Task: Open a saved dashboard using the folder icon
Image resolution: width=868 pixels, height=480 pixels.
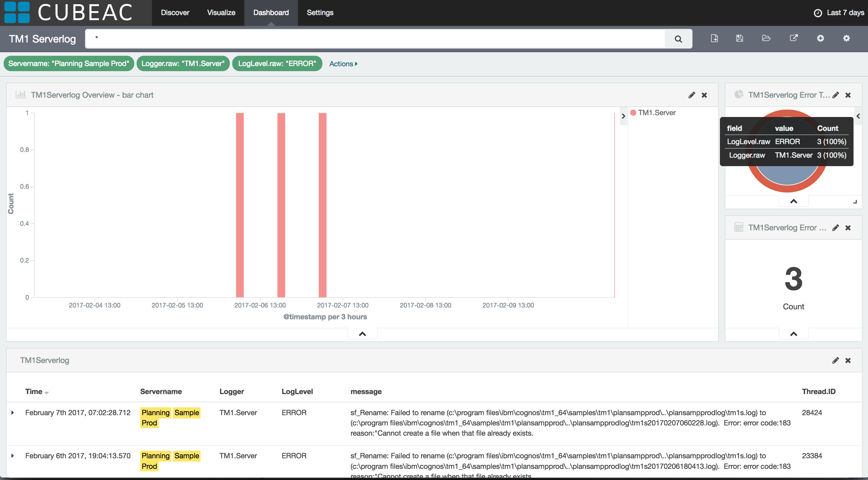Action: point(766,38)
